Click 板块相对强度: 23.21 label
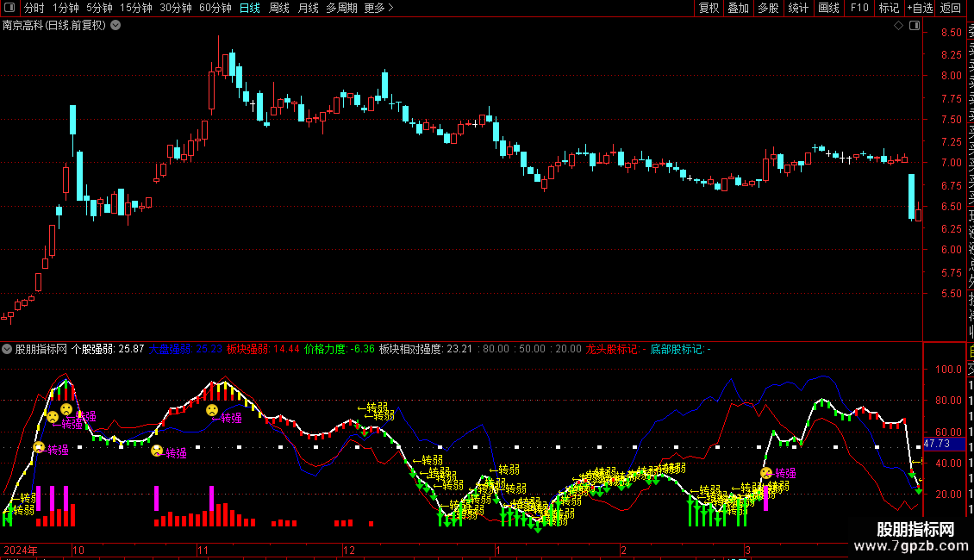Screen dimensions: 974x560 (x=426, y=349)
